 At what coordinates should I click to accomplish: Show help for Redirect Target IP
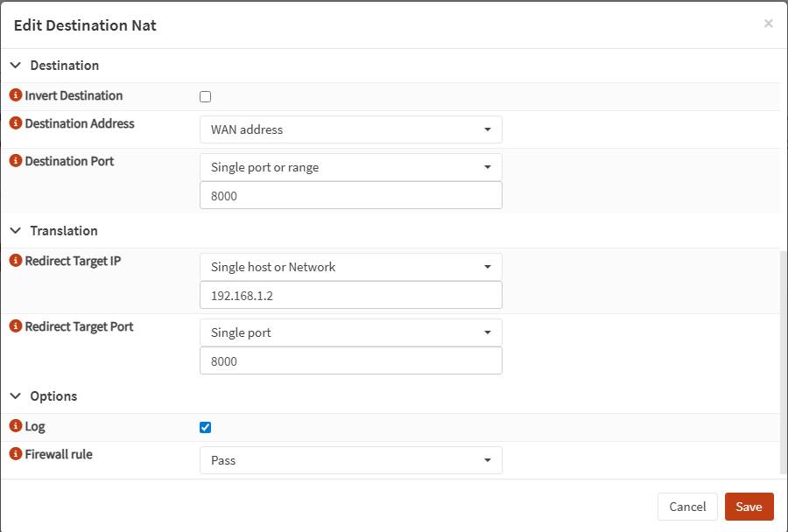[x=15, y=261]
